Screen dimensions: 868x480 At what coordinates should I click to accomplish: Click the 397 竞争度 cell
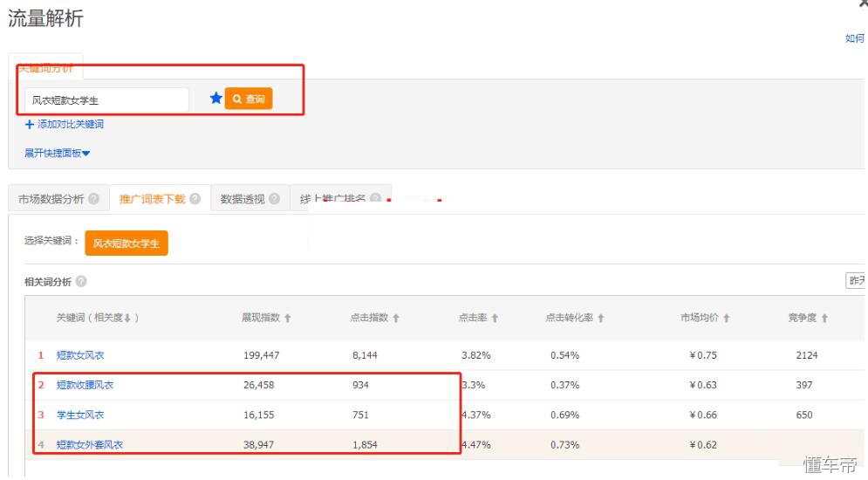click(804, 385)
